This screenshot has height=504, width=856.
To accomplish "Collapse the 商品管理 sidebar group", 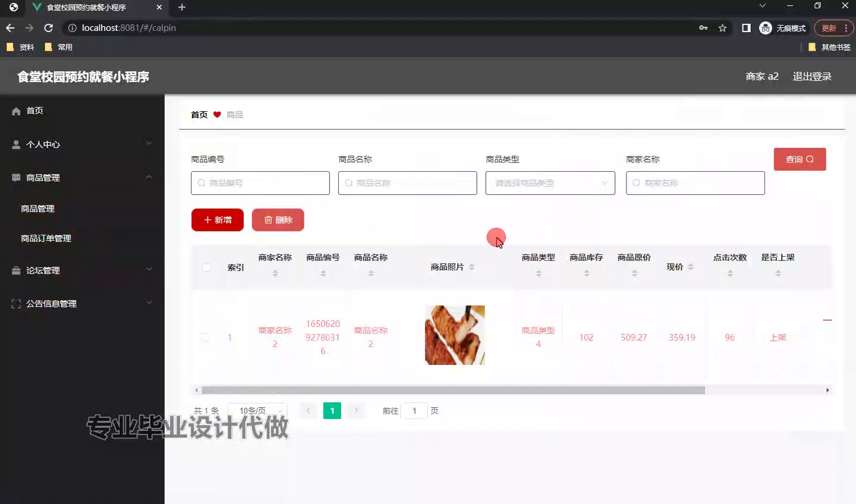I will tap(82, 177).
